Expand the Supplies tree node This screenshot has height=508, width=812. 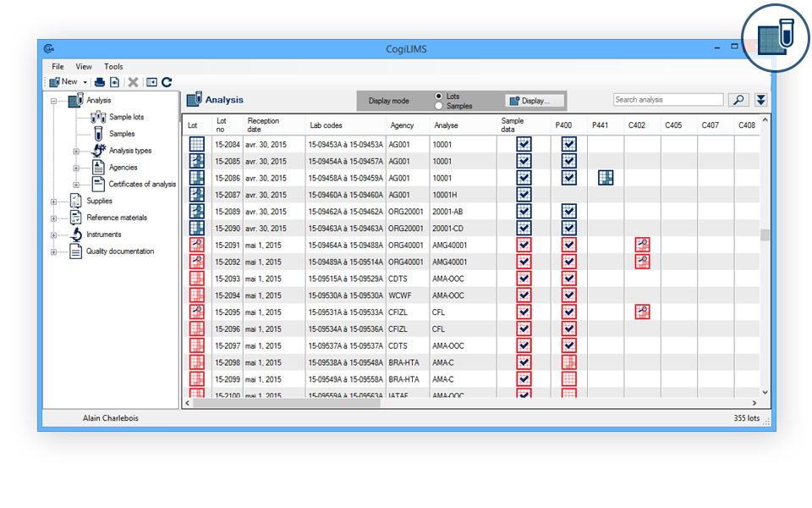click(52, 201)
